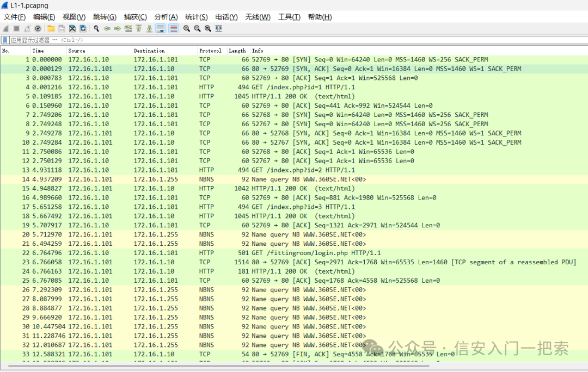The width and height of the screenshot is (588, 372).
Task: Jump to the last packet
Action: (x=149, y=28)
